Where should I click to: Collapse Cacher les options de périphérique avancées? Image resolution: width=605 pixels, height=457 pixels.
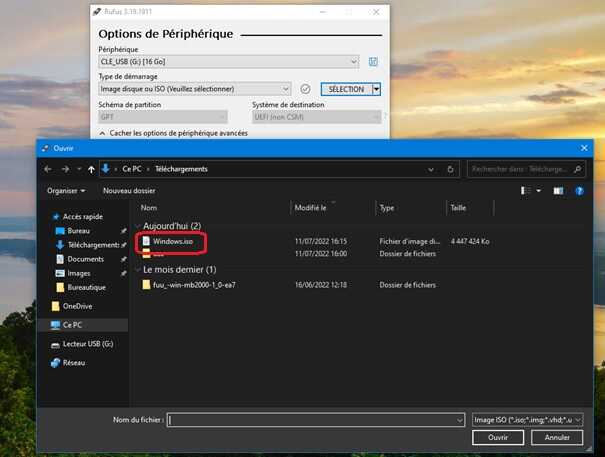click(x=174, y=133)
